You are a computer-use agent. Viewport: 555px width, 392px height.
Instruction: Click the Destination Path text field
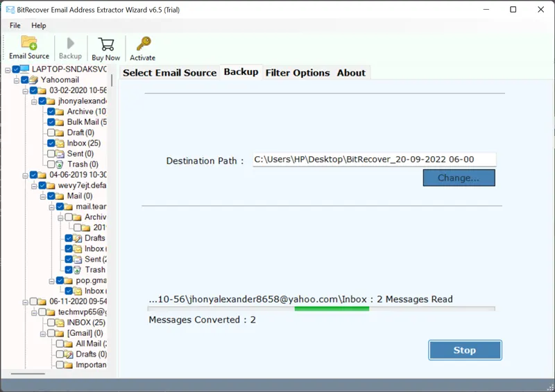[x=373, y=160]
